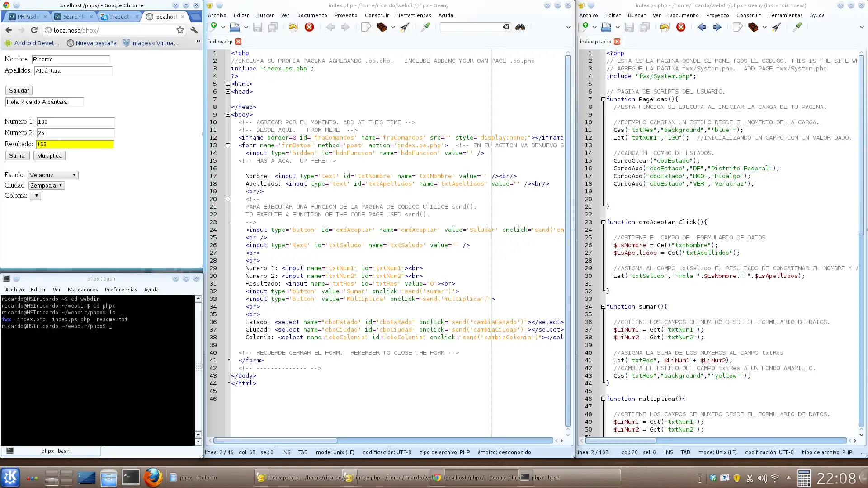The height and width of the screenshot is (488, 868).
Task: Open the Construir menu in index.php Geany window
Action: [x=377, y=15]
